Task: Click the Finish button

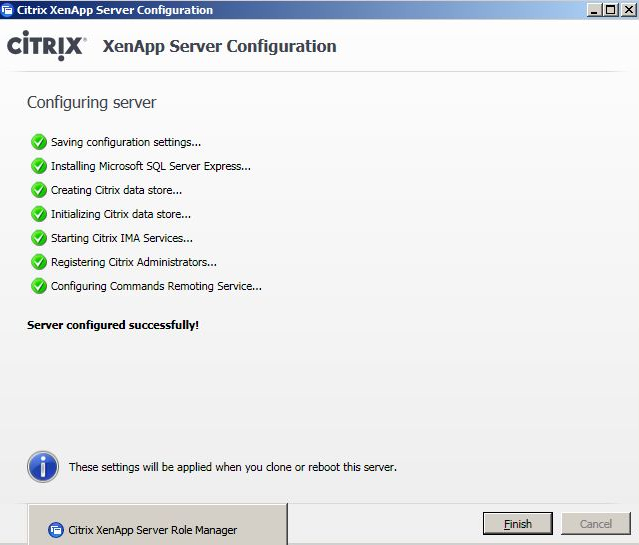Action: point(517,523)
